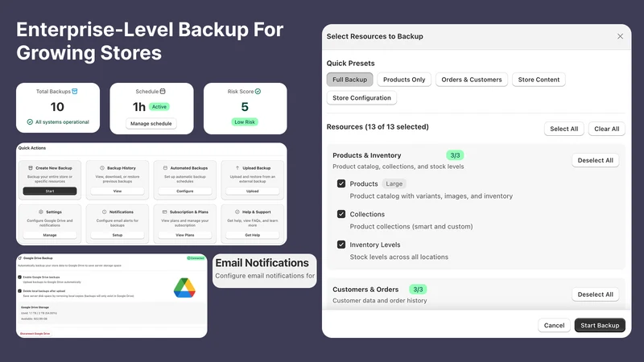Click the Automated Backups calendar icon
The height and width of the screenshot is (362, 644).
click(165, 168)
